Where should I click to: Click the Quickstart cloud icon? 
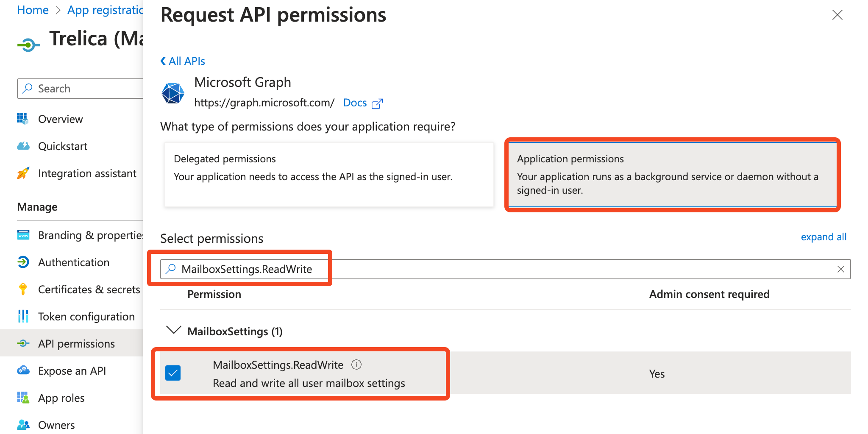point(23,146)
